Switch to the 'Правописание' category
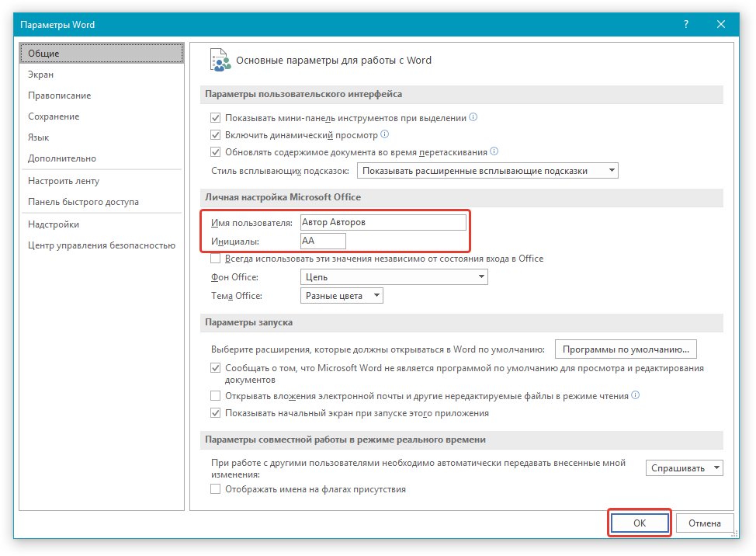Viewport: 756px width, 556px height. click(x=60, y=96)
